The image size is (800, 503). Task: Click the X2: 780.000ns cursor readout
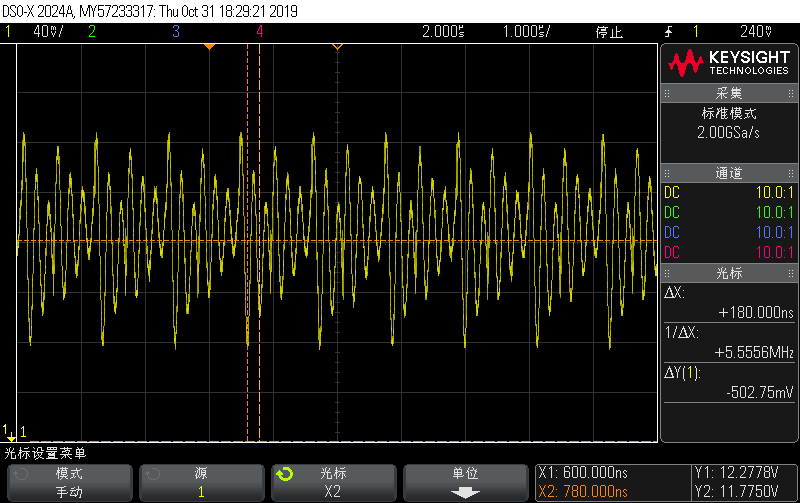pyautogui.click(x=583, y=492)
